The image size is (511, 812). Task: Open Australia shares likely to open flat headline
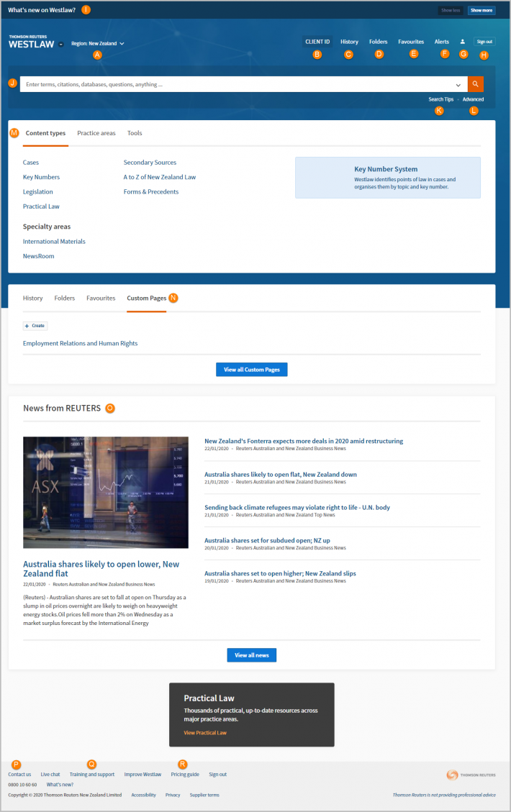click(281, 475)
